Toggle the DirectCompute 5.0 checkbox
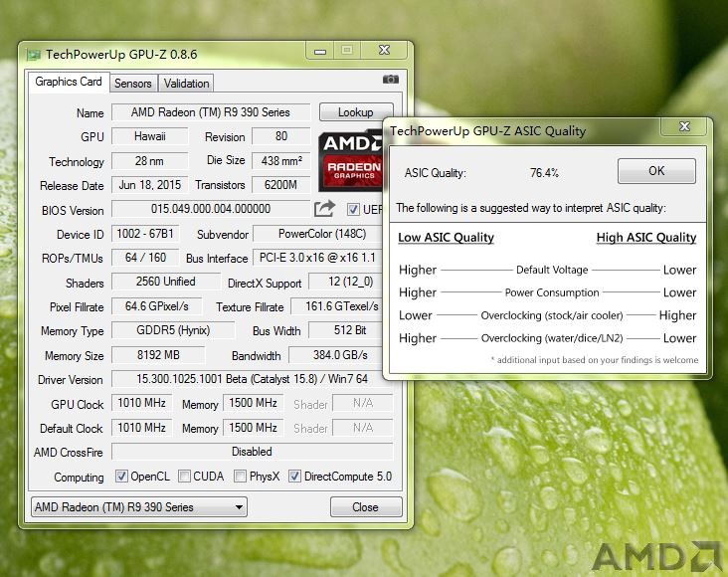This screenshot has width=728, height=577. coord(294,477)
